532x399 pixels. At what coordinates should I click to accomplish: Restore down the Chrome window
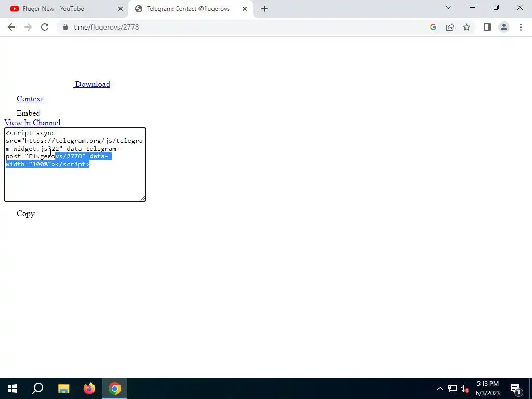496,7
